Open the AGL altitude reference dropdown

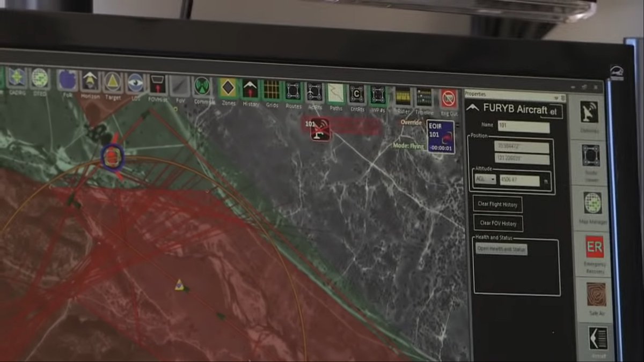coord(485,179)
